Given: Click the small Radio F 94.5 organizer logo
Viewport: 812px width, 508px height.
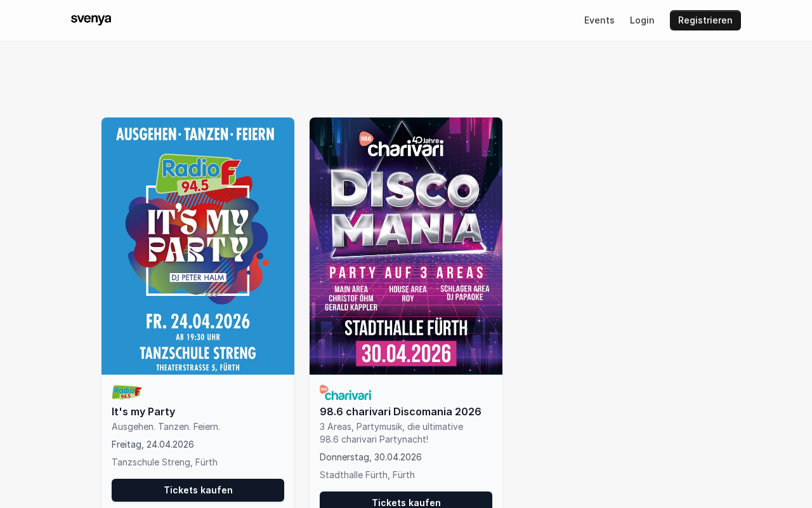Looking at the screenshot, I should click(126, 392).
